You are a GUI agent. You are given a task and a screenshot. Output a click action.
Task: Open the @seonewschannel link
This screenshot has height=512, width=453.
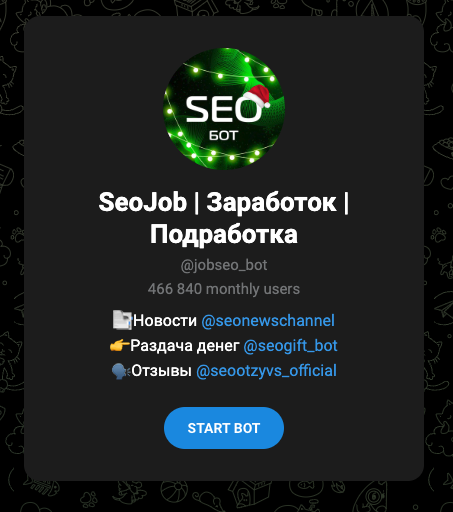[x=268, y=321]
